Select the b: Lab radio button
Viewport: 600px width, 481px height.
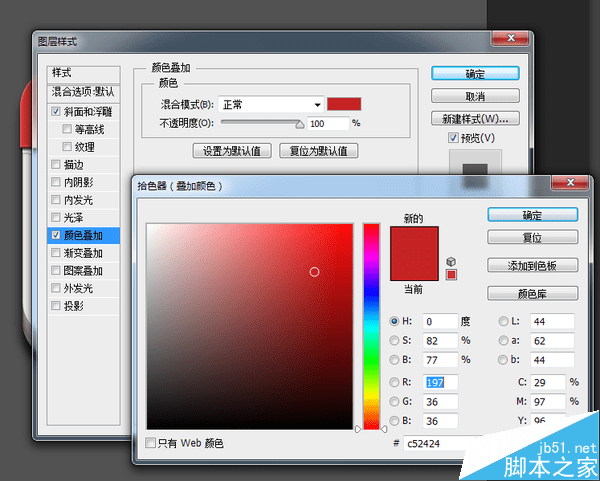tap(503, 360)
